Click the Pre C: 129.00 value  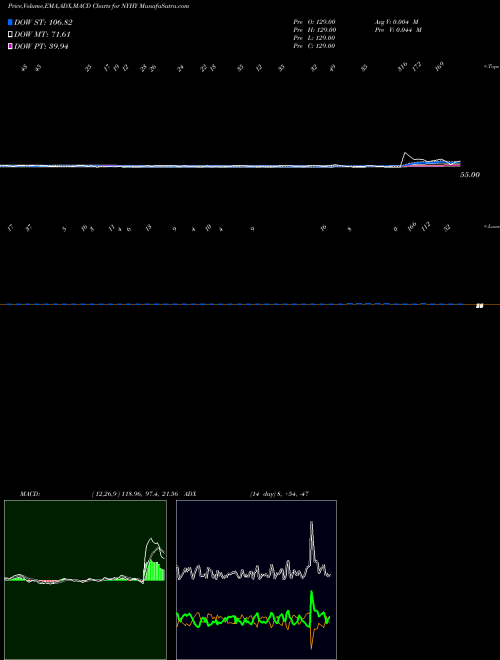coord(314,46)
